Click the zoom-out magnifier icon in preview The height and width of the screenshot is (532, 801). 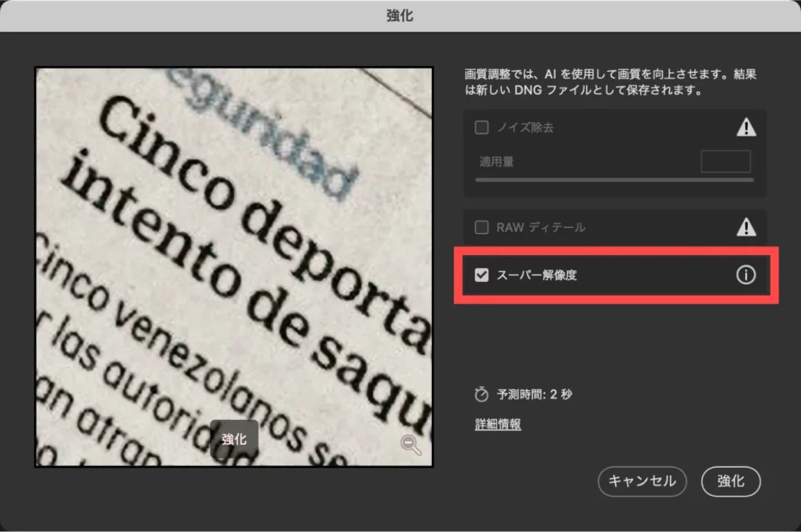[411, 445]
